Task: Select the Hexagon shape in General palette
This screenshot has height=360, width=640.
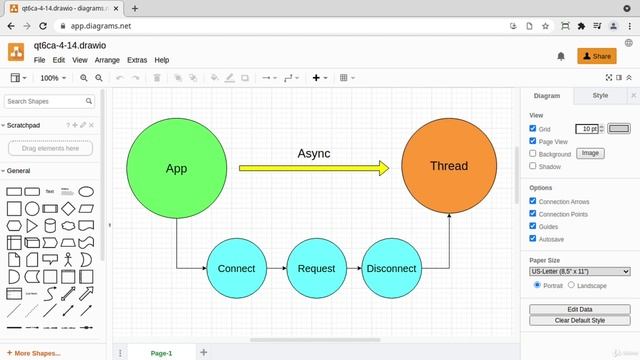Action: tap(14, 226)
